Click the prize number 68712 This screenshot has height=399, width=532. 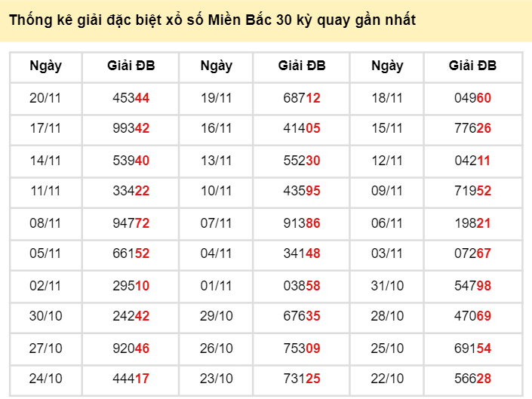point(302,97)
